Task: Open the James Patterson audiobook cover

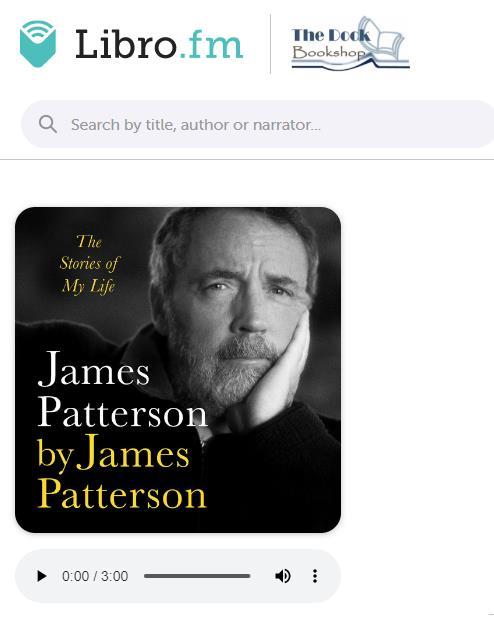Action: [178, 370]
